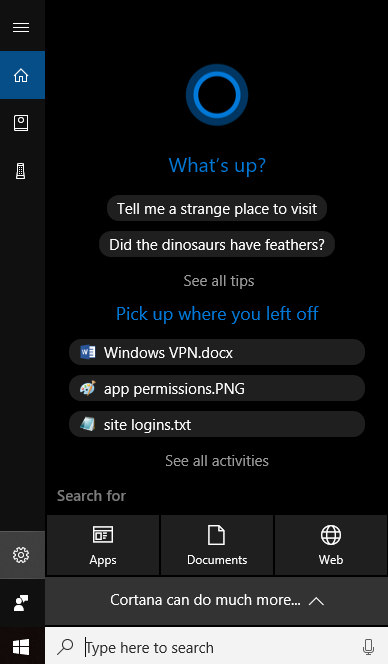The image size is (388, 664).
Task: Select the Home icon in sidebar
Action: click(x=22, y=75)
